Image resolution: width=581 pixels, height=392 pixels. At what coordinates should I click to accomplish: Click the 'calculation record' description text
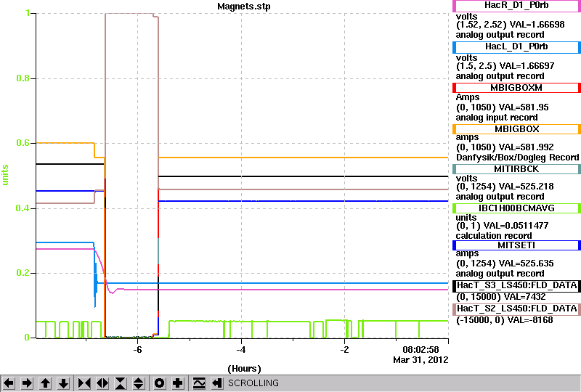(494, 236)
